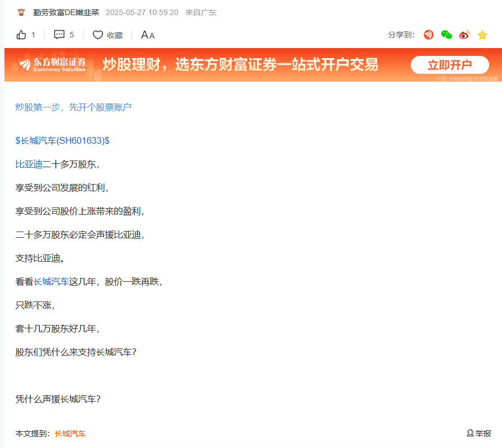Image resolution: width=502 pixels, height=448 pixels.
Task: Click 立即开户 button in banner
Action: tap(450, 65)
